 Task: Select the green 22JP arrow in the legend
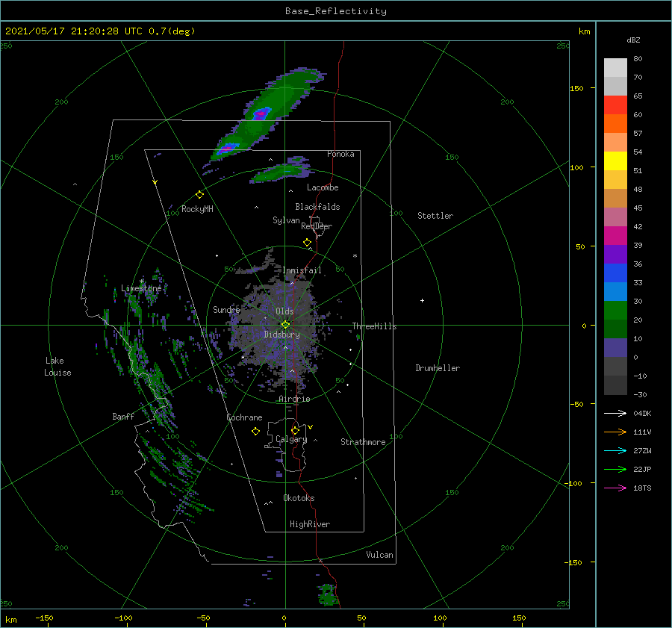(x=615, y=470)
